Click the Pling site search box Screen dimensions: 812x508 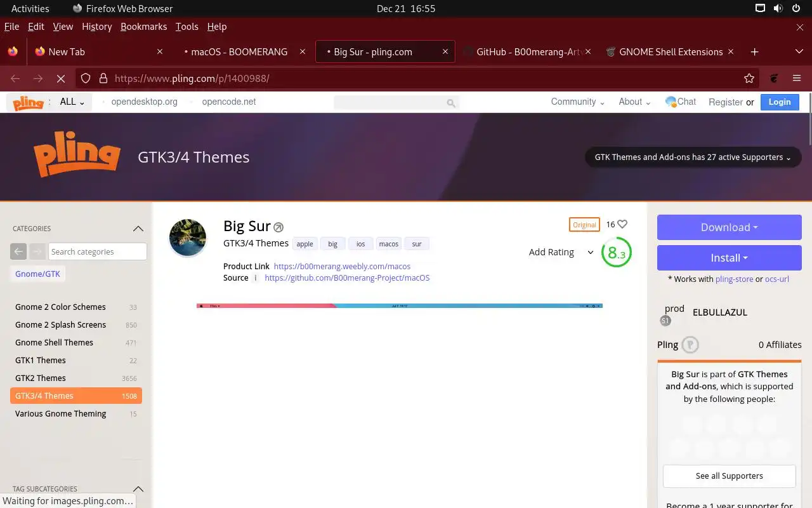point(396,102)
